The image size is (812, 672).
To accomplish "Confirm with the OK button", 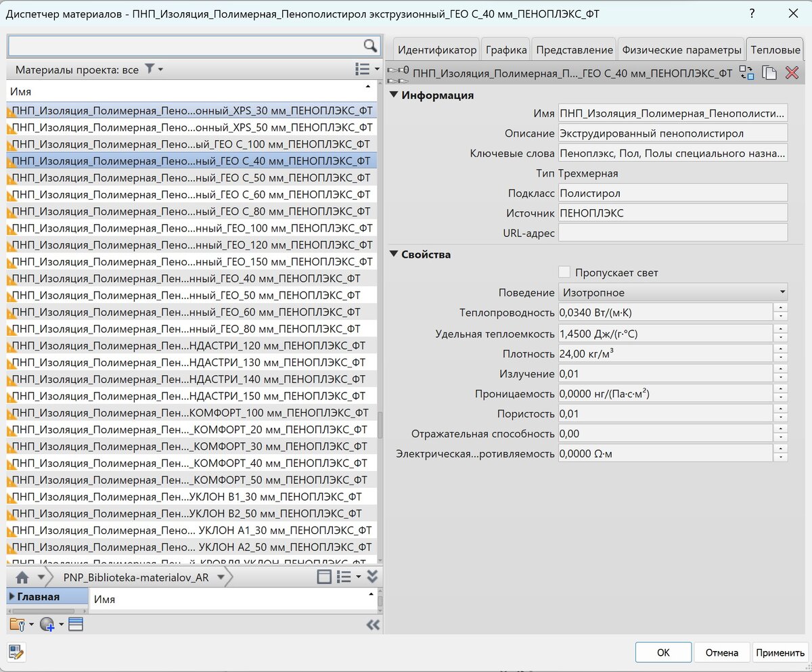I will tap(663, 652).
